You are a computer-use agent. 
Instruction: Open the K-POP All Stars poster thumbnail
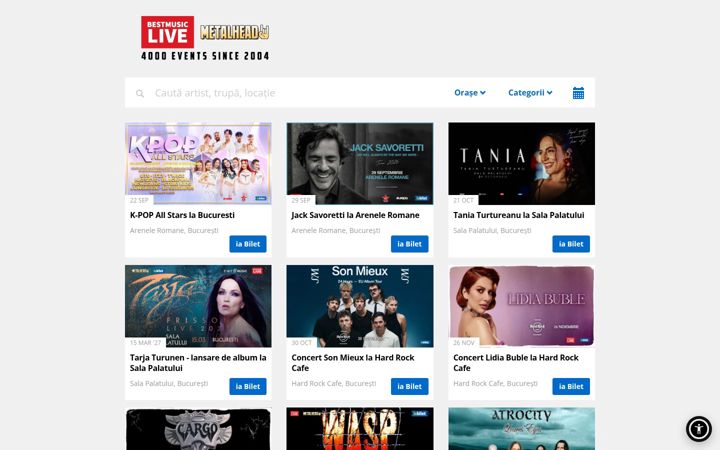(198, 163)
